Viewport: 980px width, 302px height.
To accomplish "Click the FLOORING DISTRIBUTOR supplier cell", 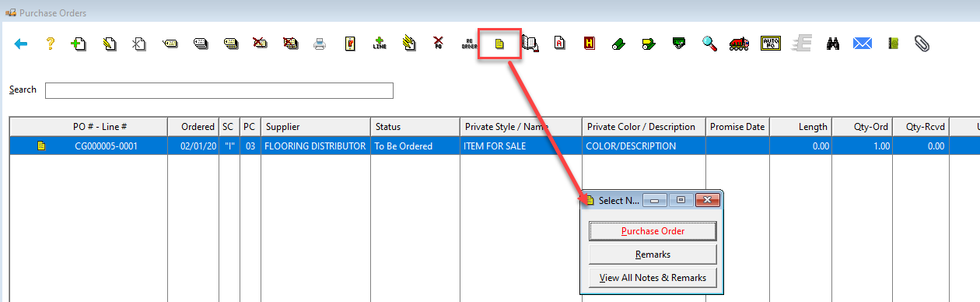I will click(315, 146).
